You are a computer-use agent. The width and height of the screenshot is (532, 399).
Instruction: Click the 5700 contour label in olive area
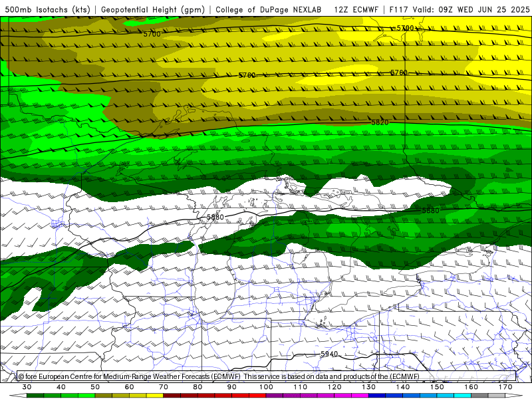tap(152, 34)
